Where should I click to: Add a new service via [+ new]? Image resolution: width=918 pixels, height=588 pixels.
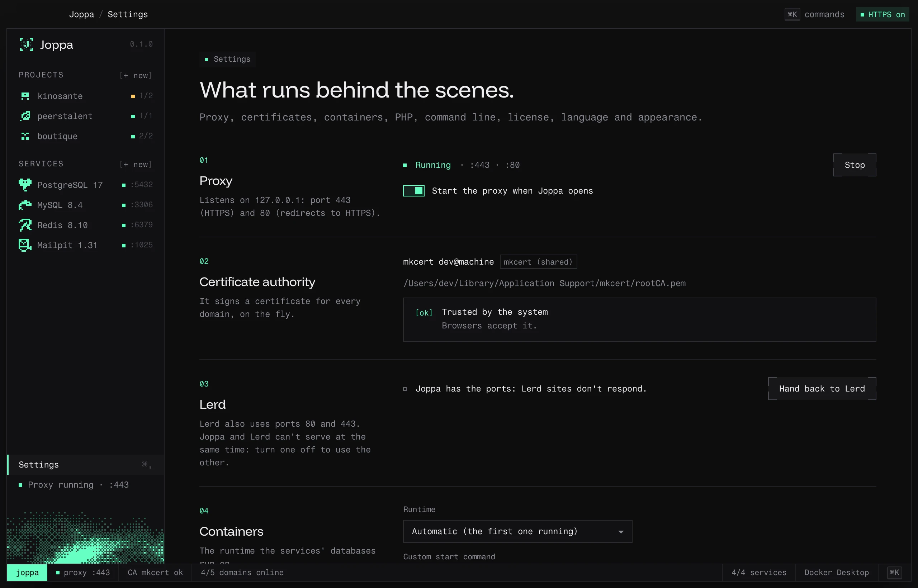[136, 165]
